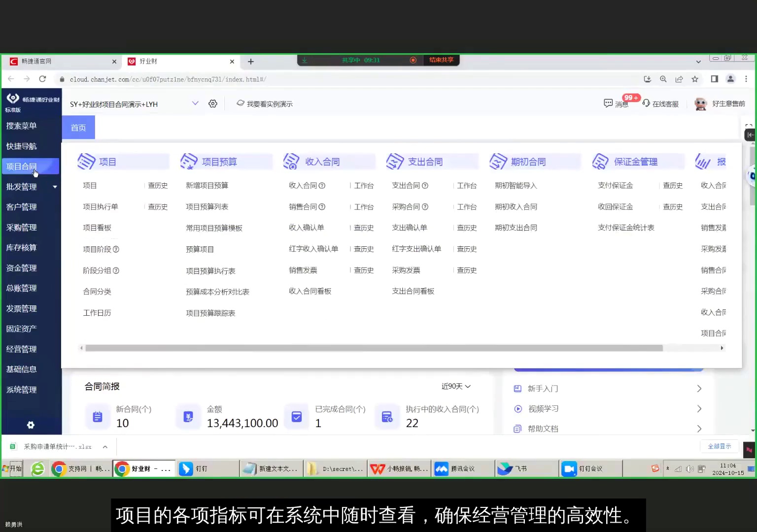757x532 pixels.
Task: Click the 支出合同 section icon
Action: [395, 161]
